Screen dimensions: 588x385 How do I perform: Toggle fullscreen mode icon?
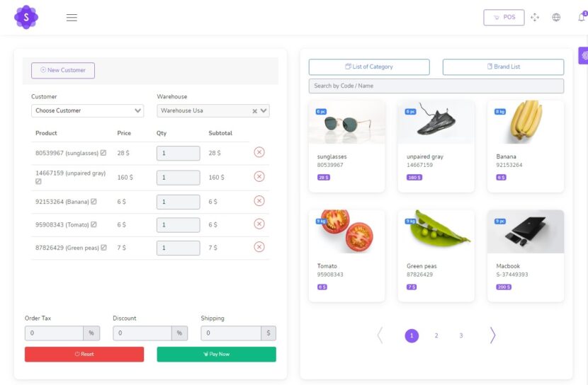point(535,17)
